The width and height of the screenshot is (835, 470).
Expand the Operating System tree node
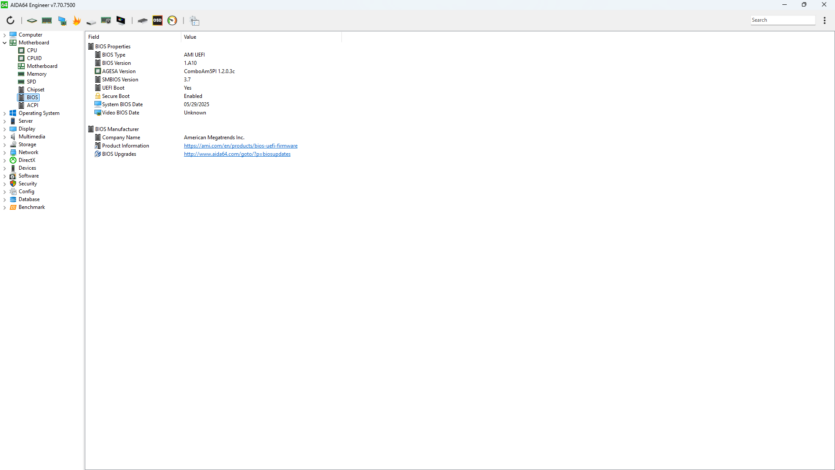[4, 113]
